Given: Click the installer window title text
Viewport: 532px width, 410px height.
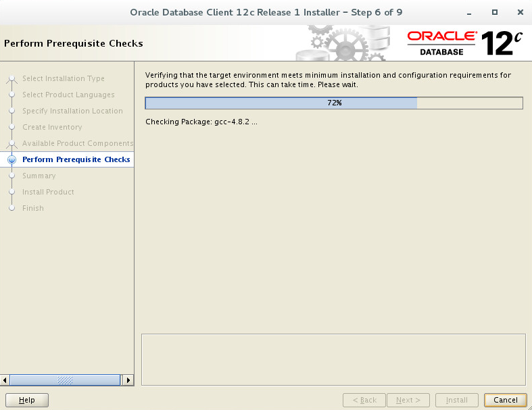Looking at the screenshot, I should [x=266, y=13].
